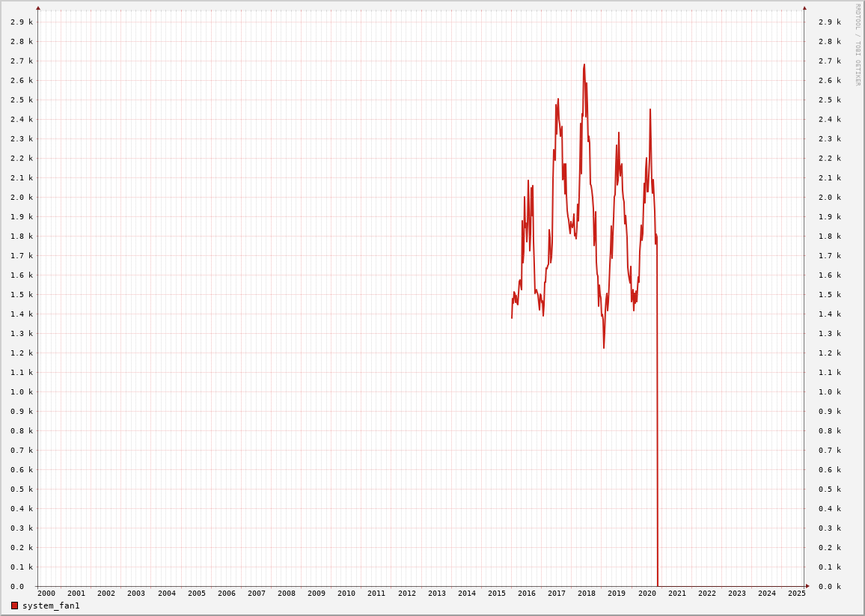Pick the 2020 label on the time axis
Viewport: 865px width, 616px height.
pyautogui.click(x=647, y=594)
